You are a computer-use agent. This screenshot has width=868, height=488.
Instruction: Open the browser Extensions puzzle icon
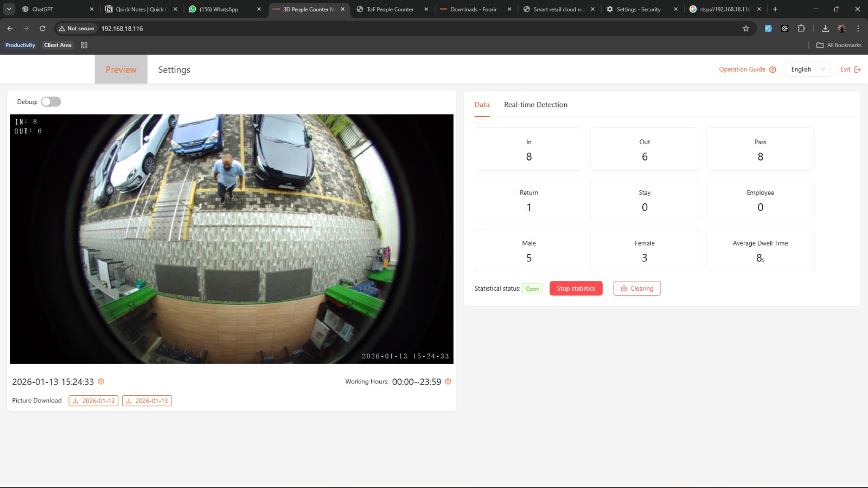click(x=801, y=28)
